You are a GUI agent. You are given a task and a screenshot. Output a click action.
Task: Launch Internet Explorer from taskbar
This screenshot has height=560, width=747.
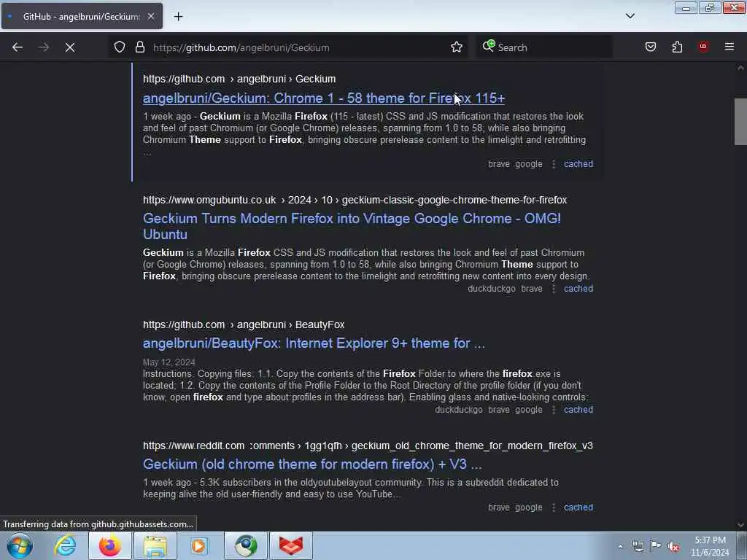(65, 545)
